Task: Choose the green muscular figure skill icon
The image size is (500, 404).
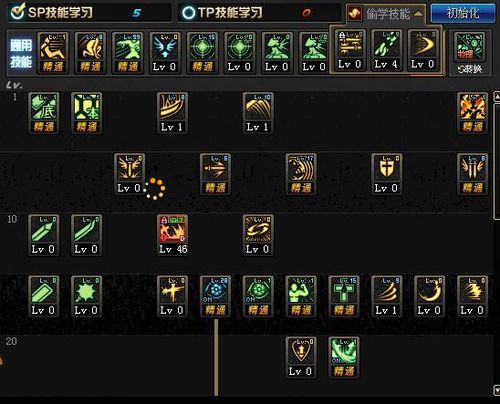Action: point(301,296)
